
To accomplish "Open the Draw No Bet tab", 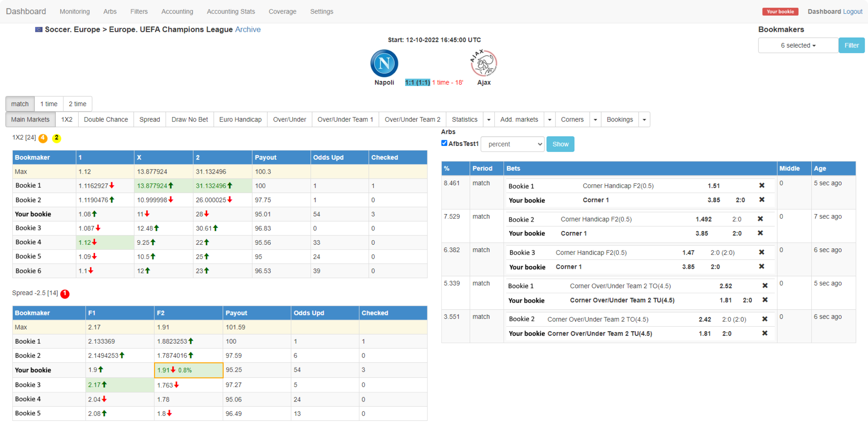I will [x=190, y=119].
